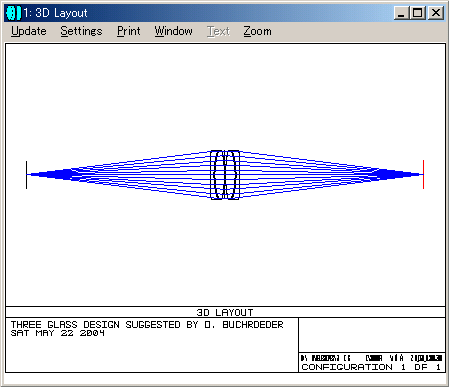Click the red image surface line
Image resolution: width=449 pixels, height=387 pixels.
(423, 174)
